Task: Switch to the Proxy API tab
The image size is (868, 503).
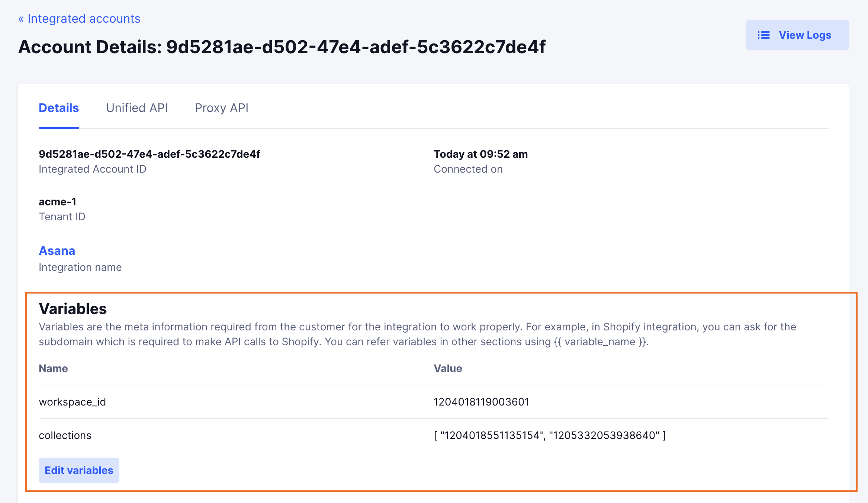Action: (222, 108)
